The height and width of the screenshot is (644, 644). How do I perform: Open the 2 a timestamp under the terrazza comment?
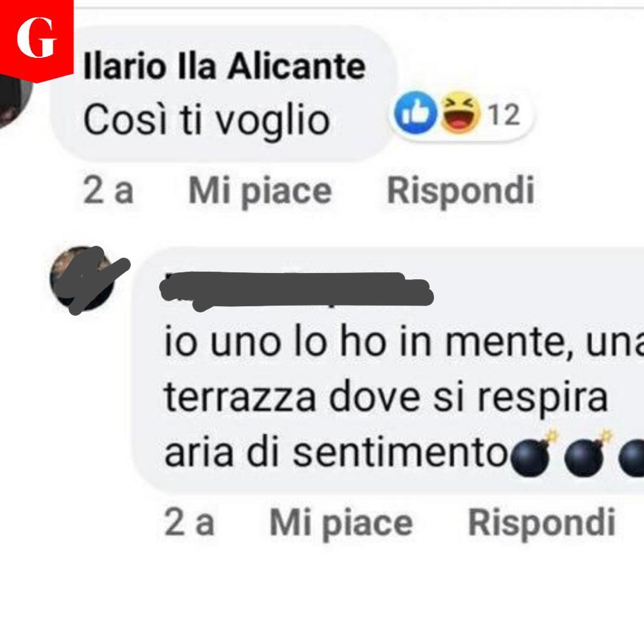[x=189, y=522]
